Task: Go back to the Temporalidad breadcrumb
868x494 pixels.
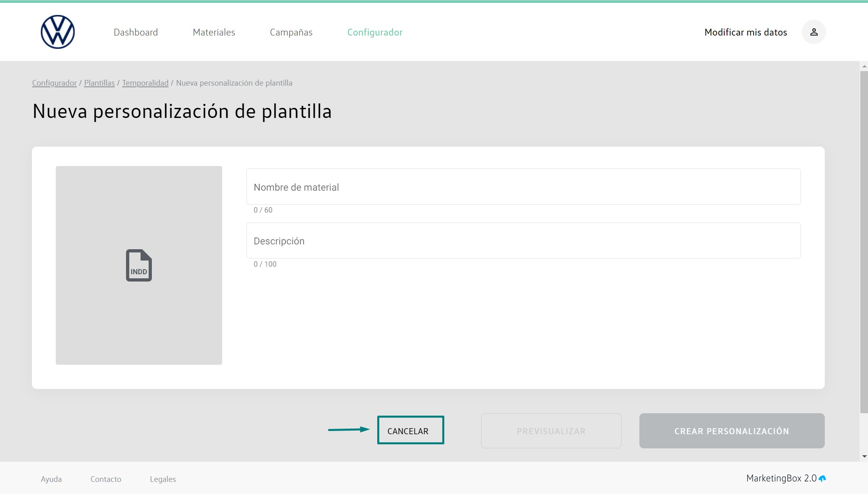Action: click(x=145, y=83)
